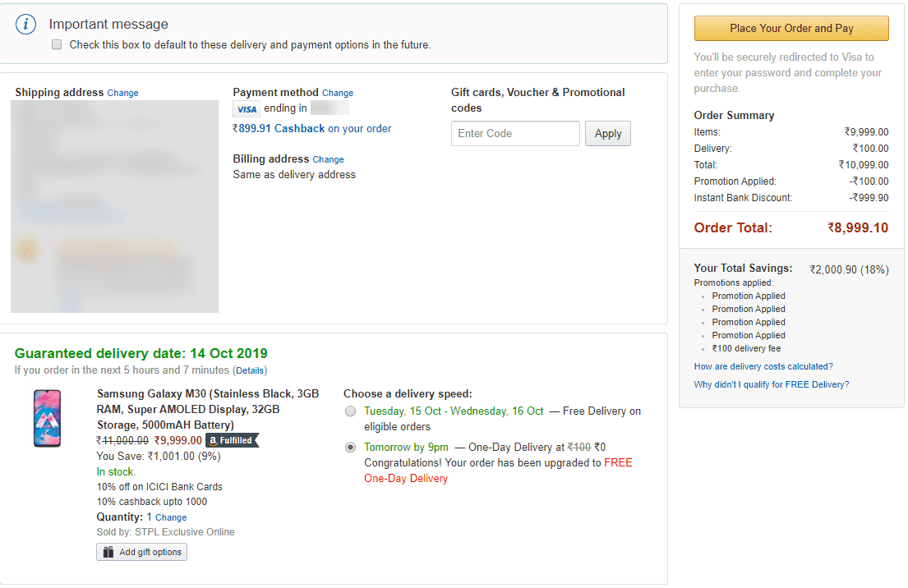Change the item quantity
The image size is (908, 588).
[x=171, y=518]
